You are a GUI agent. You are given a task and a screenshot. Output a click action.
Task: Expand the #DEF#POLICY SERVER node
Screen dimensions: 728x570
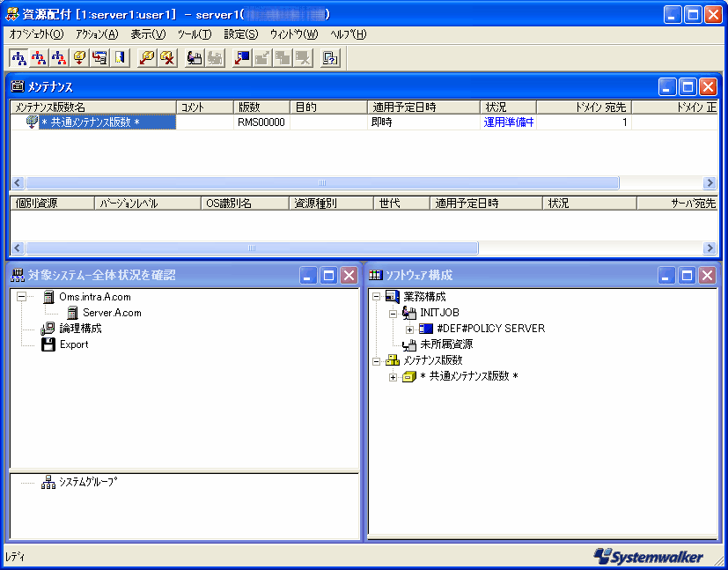coord(409,329)
